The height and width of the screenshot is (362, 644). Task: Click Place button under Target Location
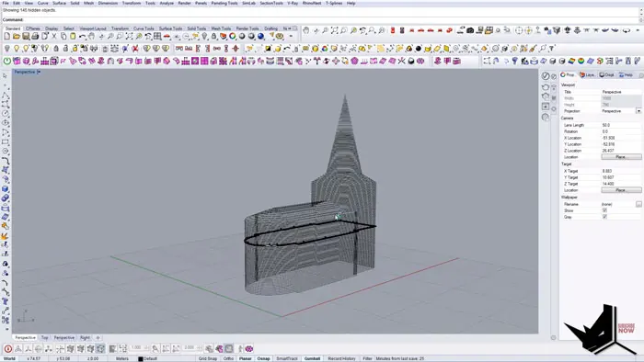[x=621, y=190]
